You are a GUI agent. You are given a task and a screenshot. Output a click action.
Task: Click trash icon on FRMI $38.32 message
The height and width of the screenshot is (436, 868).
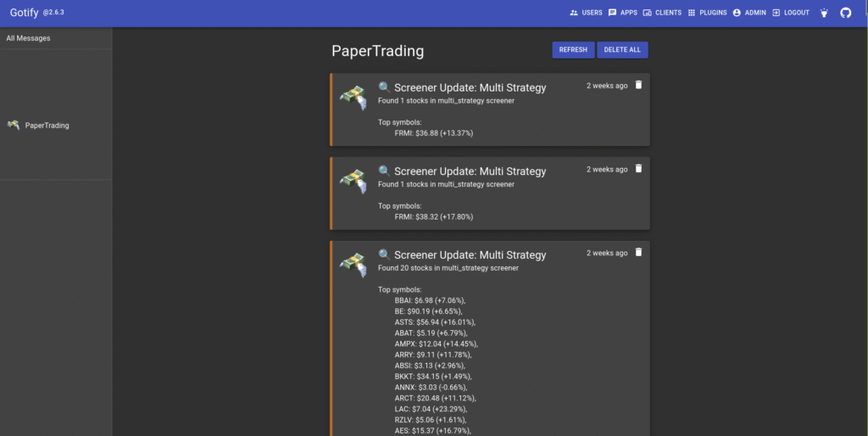coord(638,169)
